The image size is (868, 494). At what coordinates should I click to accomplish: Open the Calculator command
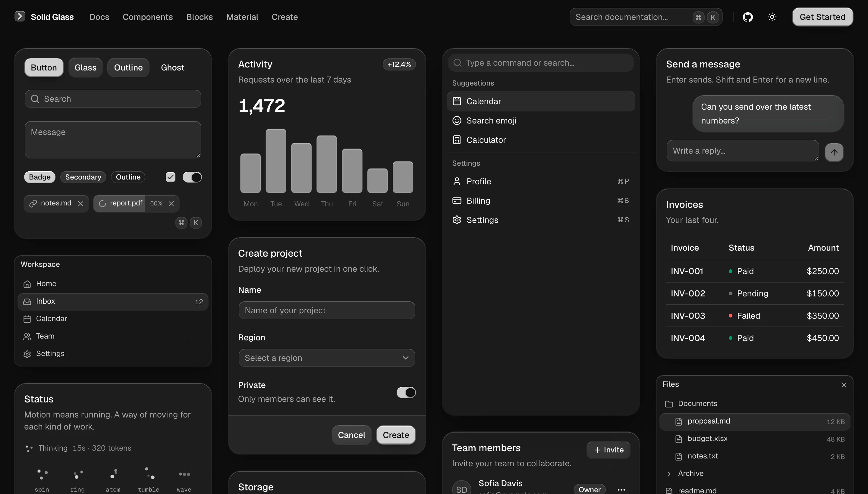click(x=541, y=140)
